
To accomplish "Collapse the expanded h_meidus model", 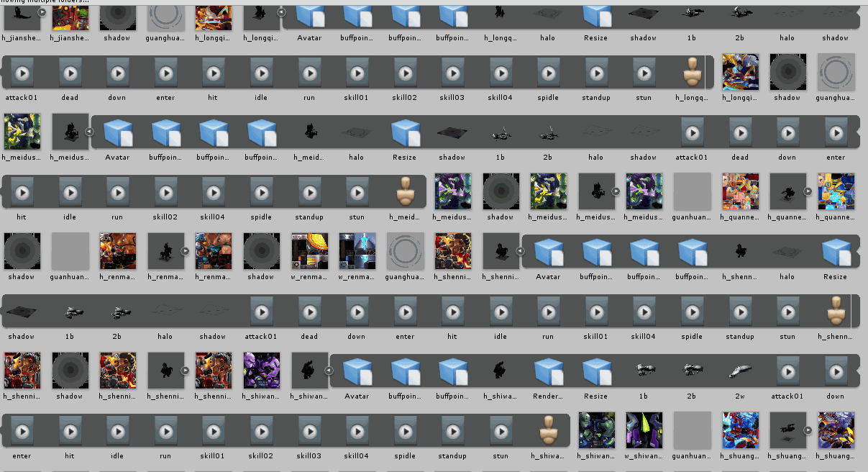I will (90, 132).
